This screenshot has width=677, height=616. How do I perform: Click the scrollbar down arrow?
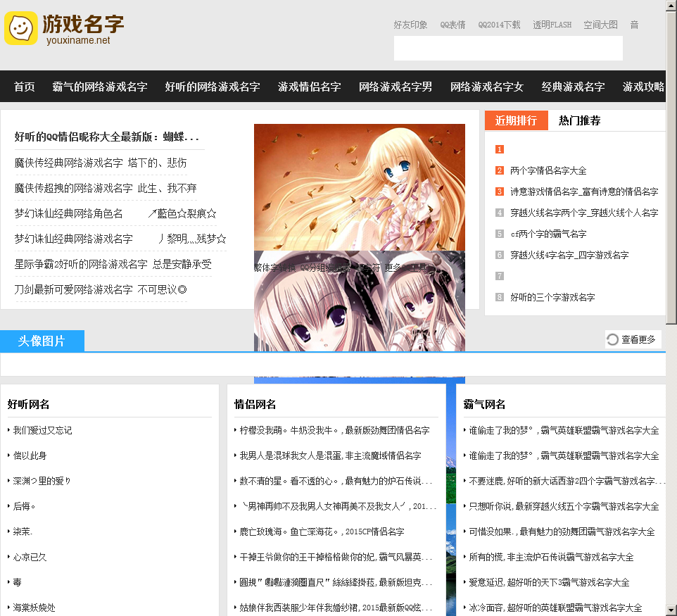[671, 611]
